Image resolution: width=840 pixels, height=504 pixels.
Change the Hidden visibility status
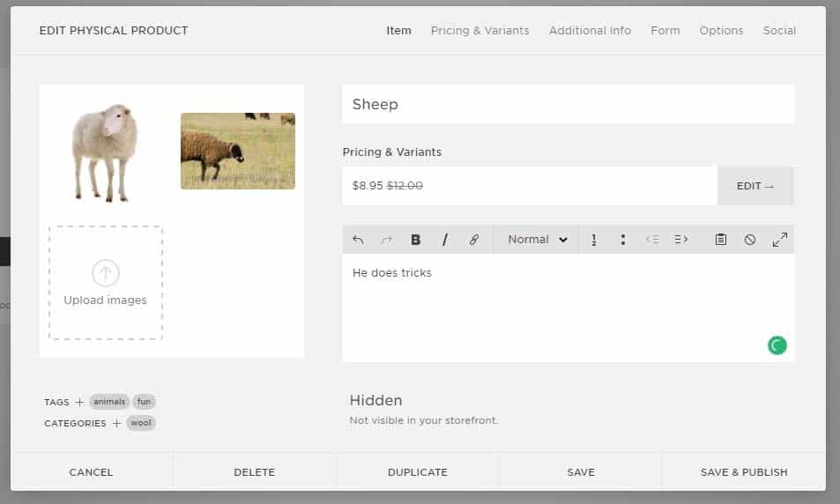coord(375,400)
